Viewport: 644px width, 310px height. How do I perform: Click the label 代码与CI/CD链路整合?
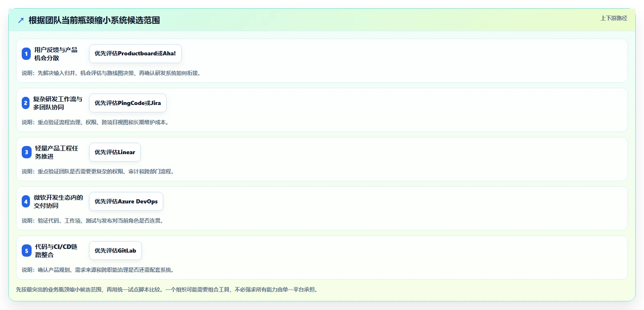point(56,251)
